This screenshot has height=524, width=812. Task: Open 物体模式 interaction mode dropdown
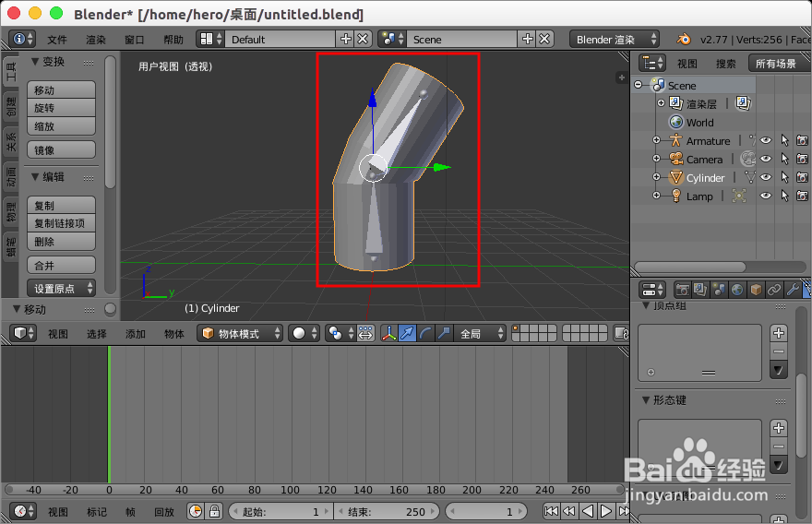240,333
